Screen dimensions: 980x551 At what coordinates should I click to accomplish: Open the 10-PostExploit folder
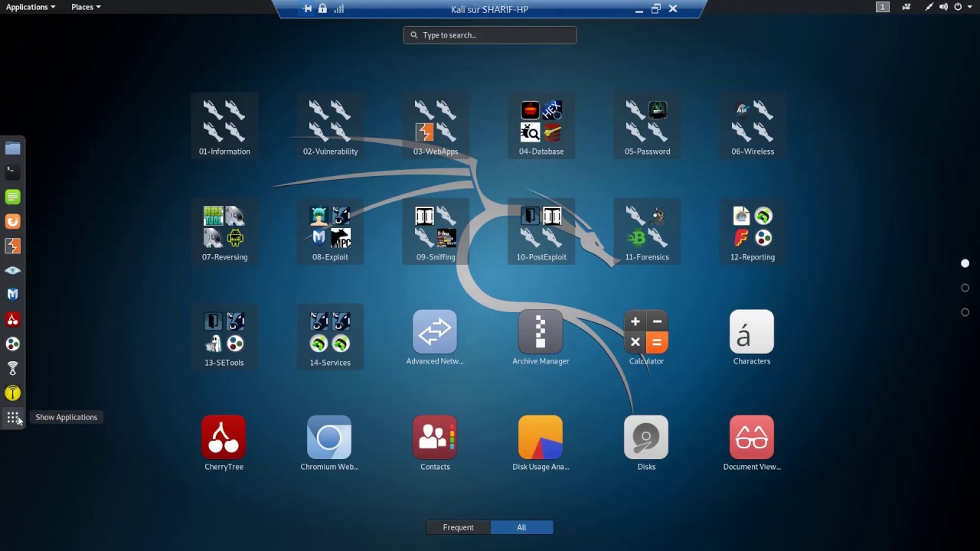541,233
